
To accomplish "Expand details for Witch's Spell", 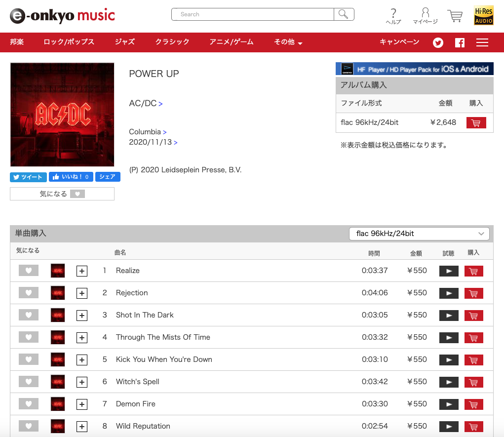I will [x=82, y=382].
